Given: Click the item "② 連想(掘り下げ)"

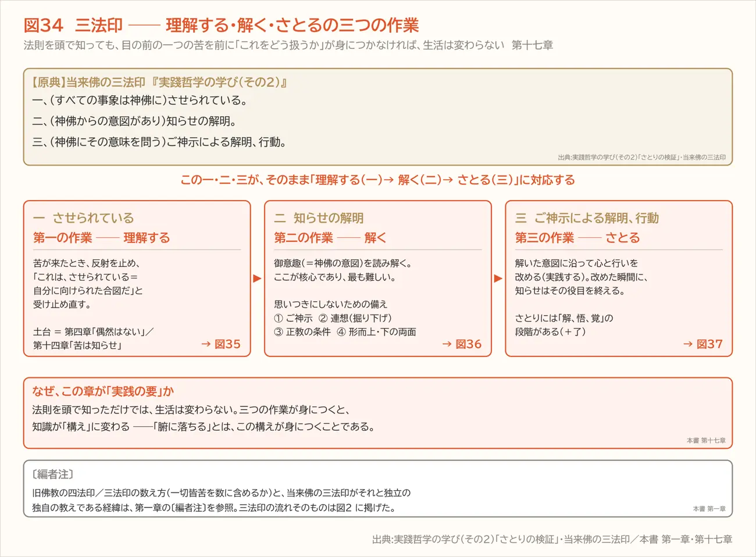Looking at the screenshot, I should 355,318.
